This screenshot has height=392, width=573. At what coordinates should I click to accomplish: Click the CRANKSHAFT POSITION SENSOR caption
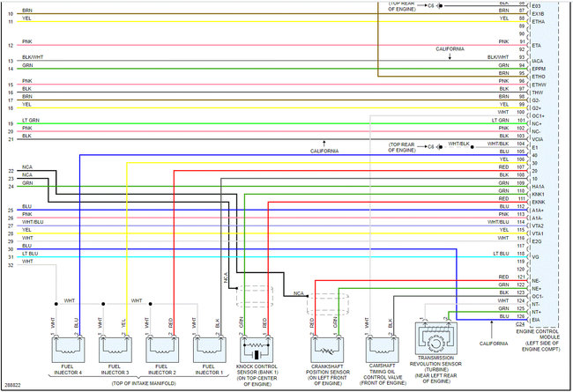coord(328,369)
